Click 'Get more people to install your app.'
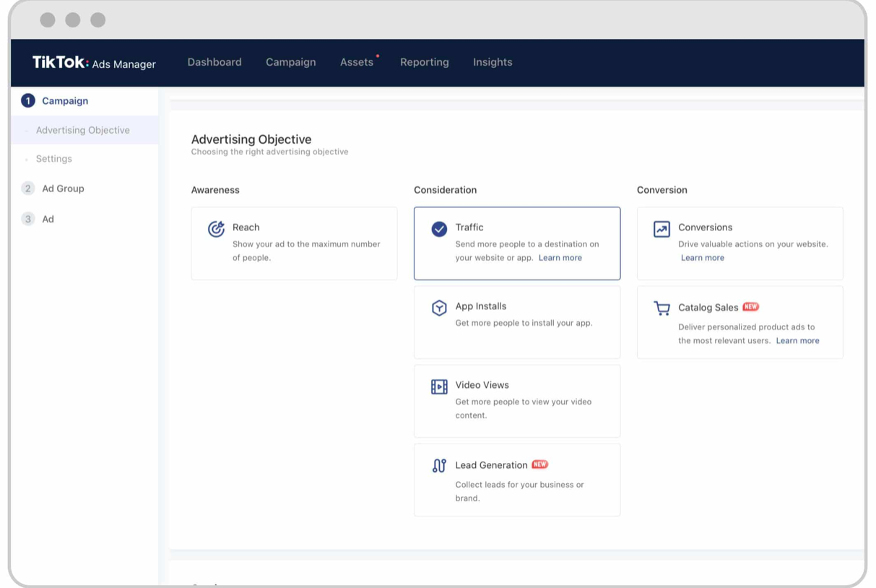 524,323
